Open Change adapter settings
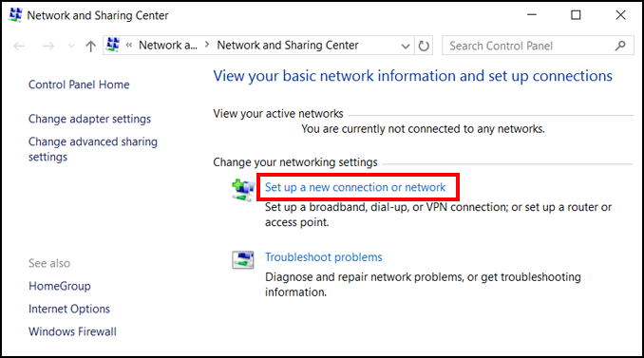Image resolution: width=644 pixels, height=358 pixels. 89,119
